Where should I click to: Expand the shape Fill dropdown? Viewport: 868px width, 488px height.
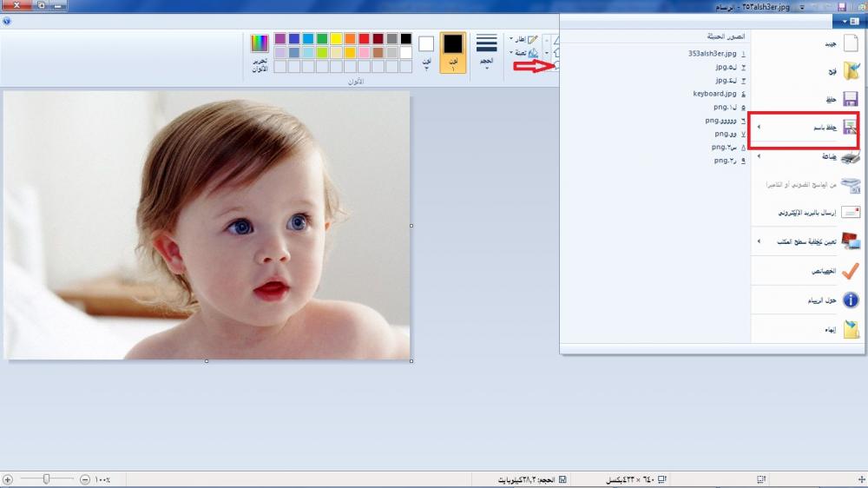pyautogui.click(x=521, y=53)
